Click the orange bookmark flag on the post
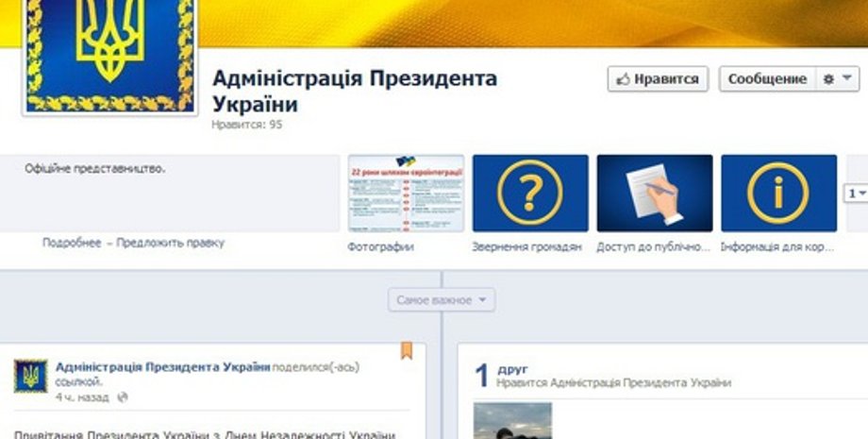Screen dimensions: 868x439 tap(407, 351)
